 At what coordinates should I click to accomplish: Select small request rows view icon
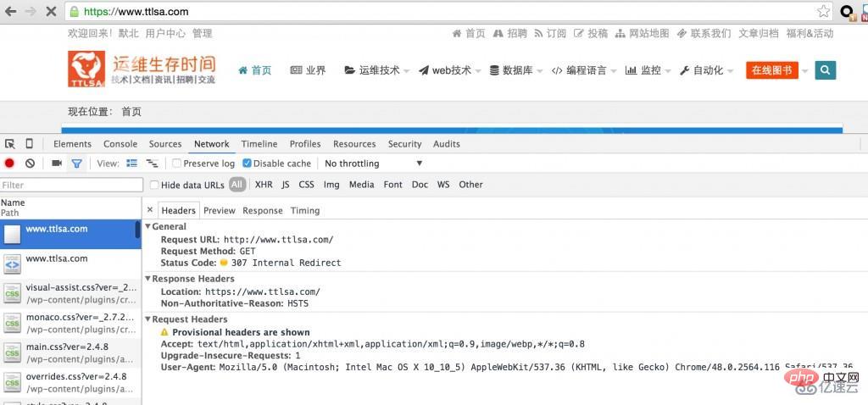click(x=152, y=164)
